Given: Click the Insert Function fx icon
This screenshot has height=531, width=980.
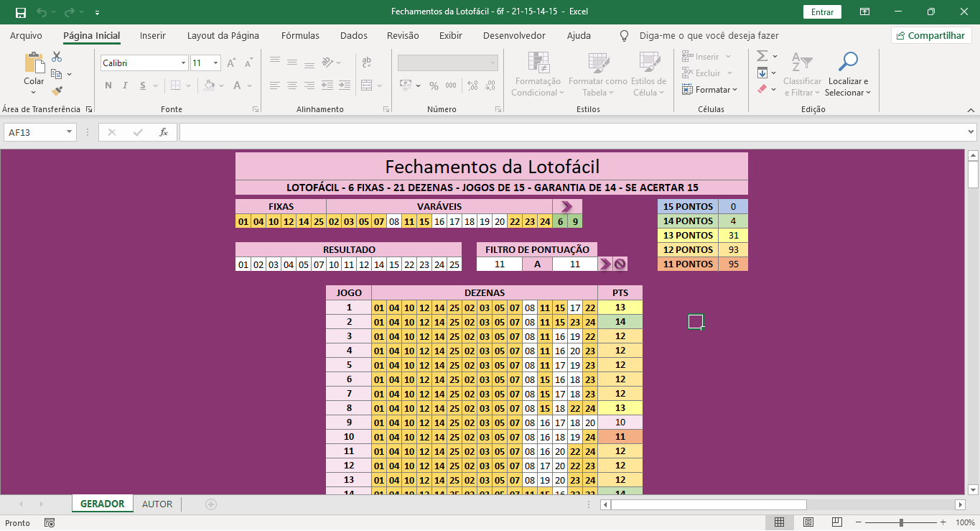Looking at the screenshot, I should pos(163,132).
